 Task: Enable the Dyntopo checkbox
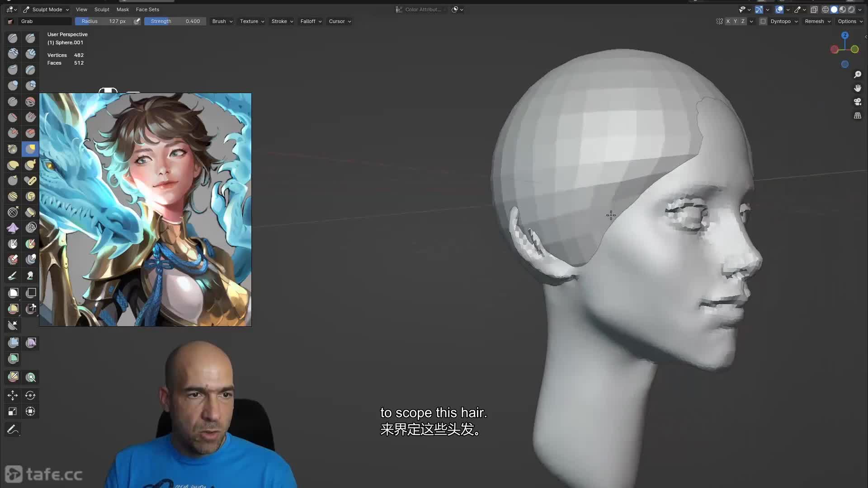pos(763,21)
